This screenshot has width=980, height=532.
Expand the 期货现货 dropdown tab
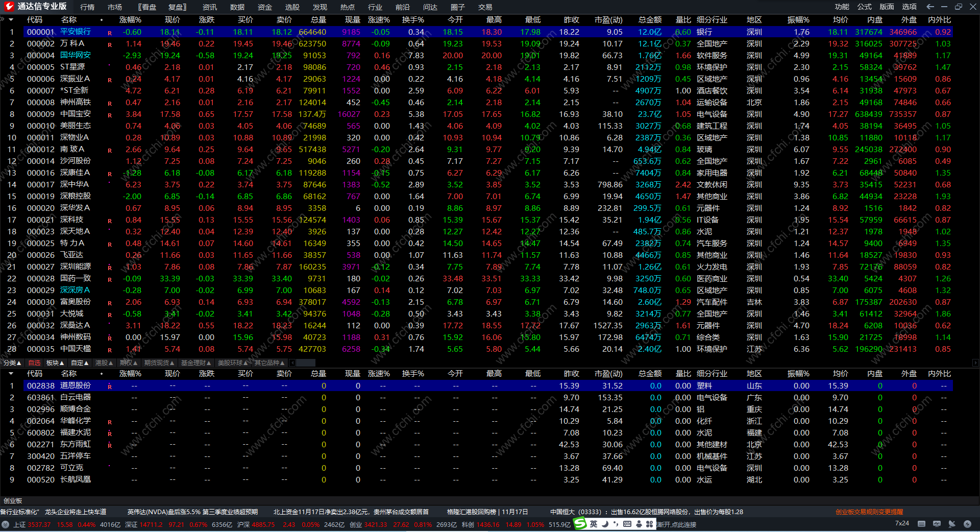point(159,363)
